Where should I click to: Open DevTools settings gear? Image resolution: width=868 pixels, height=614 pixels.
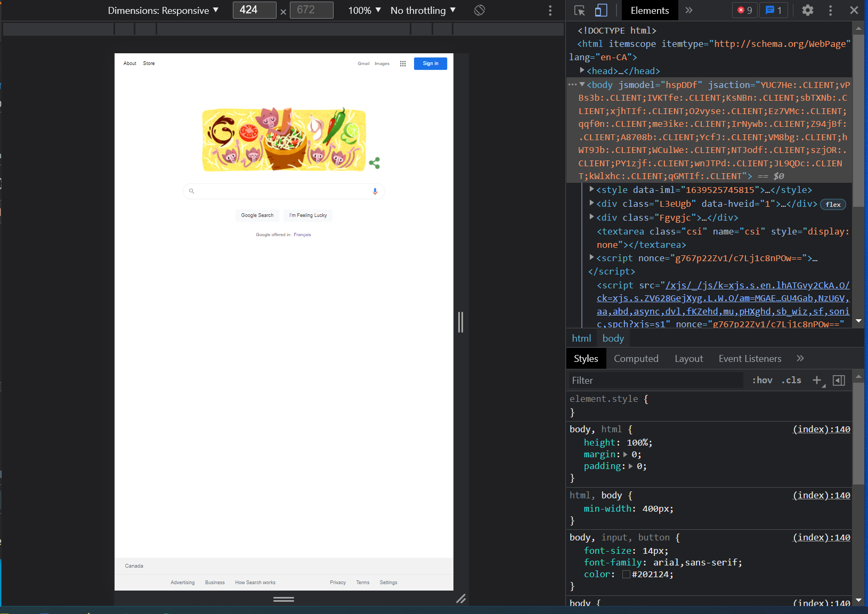click(x=808, y=10)
